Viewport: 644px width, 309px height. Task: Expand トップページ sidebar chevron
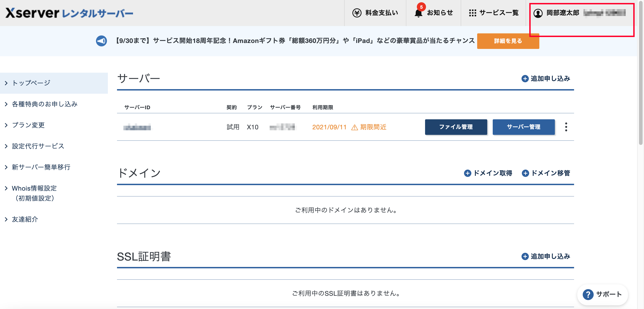tap(6, 83)
